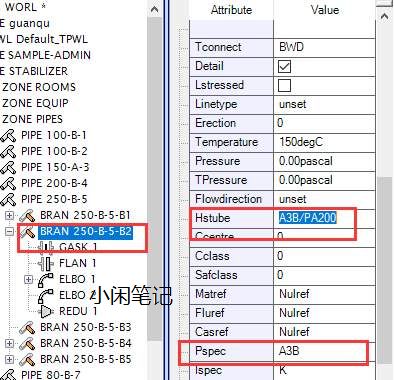The image size is (394, 380).
Task: Click the Tconnect value BWD
Action: click(291, 47)
